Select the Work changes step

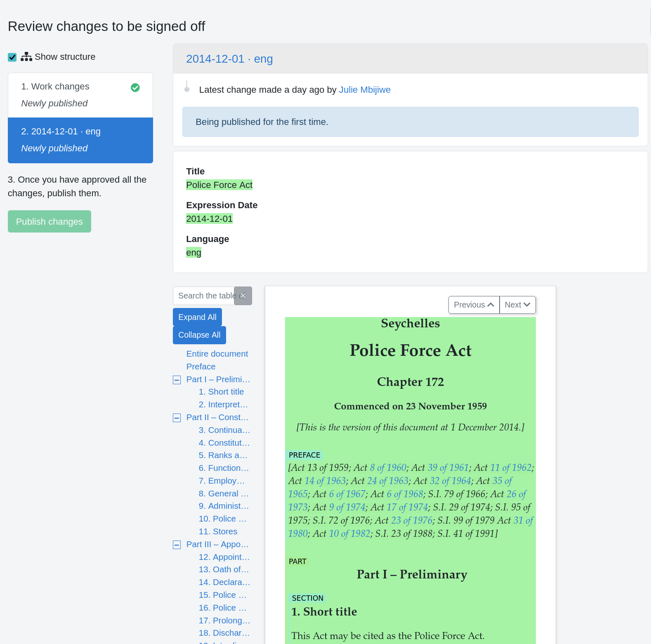point(80,95)
